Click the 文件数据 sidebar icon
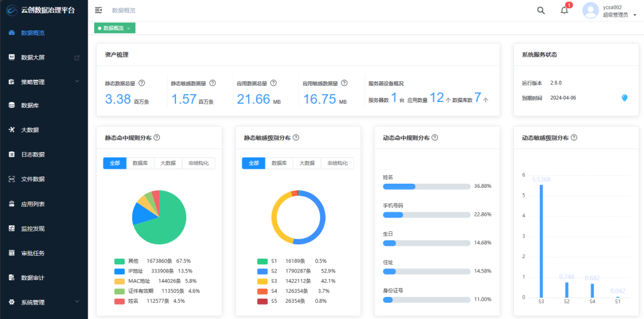This screenshot has height=319, width=644. (11, 179)
